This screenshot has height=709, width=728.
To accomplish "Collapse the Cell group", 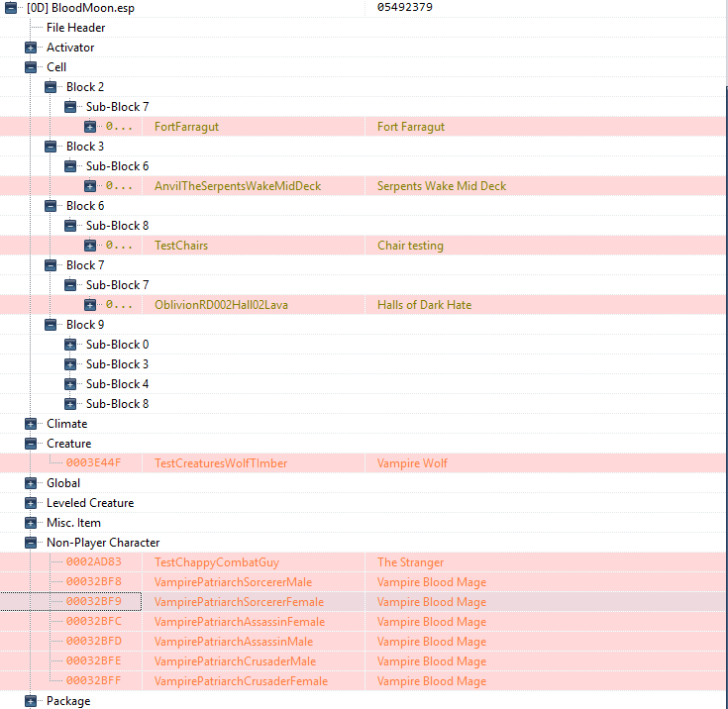I will 30,67.
